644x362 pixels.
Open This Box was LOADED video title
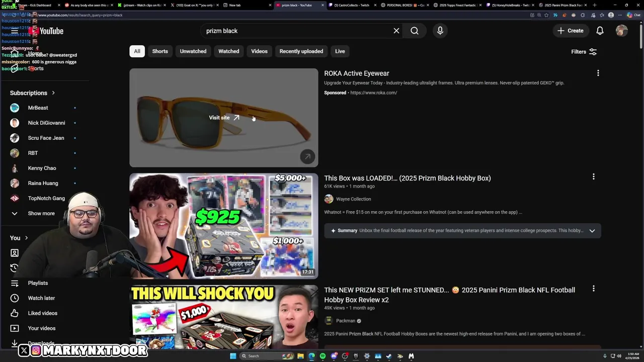pyautogui.click(x=408, y=178)
